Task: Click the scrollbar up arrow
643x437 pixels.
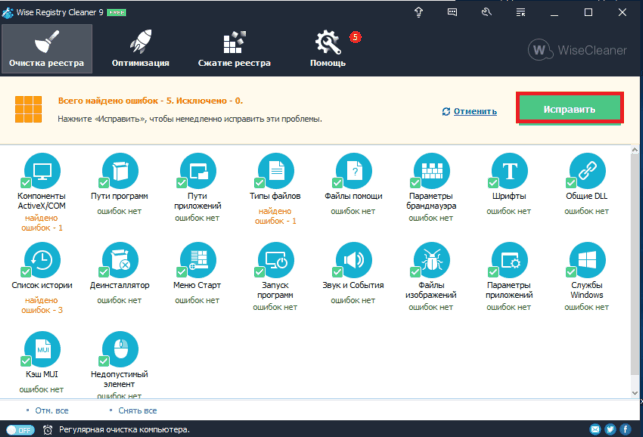Action: point(635,150)
